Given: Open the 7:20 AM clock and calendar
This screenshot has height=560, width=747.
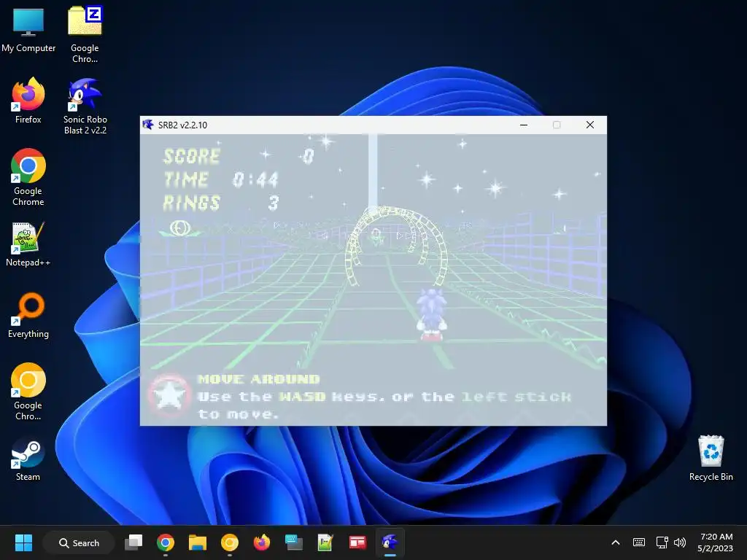Looking at the screenshot, I should click(x=716, y=542).
